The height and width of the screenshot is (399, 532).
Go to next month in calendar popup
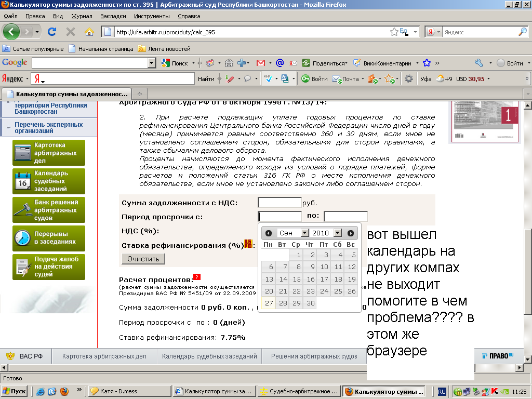[351, 233]
